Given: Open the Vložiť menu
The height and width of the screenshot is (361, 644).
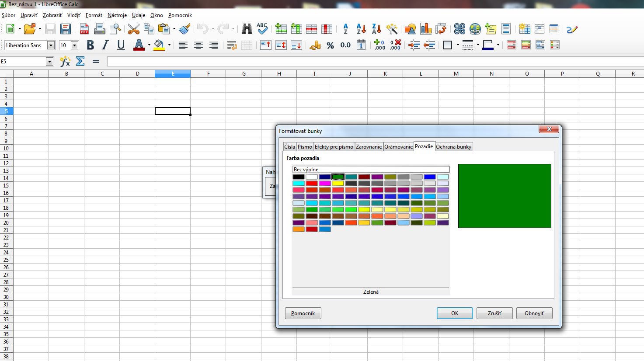Looking at the screenshot, I should coord(74,15).
